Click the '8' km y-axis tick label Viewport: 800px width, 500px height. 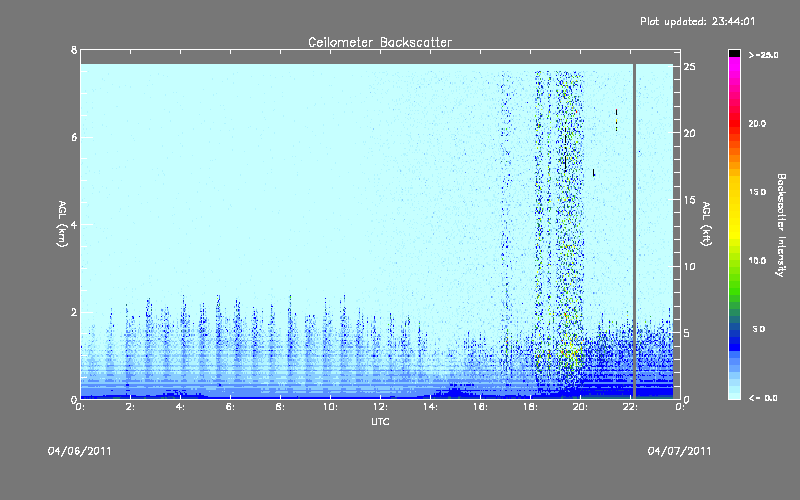tap(74, 50)
